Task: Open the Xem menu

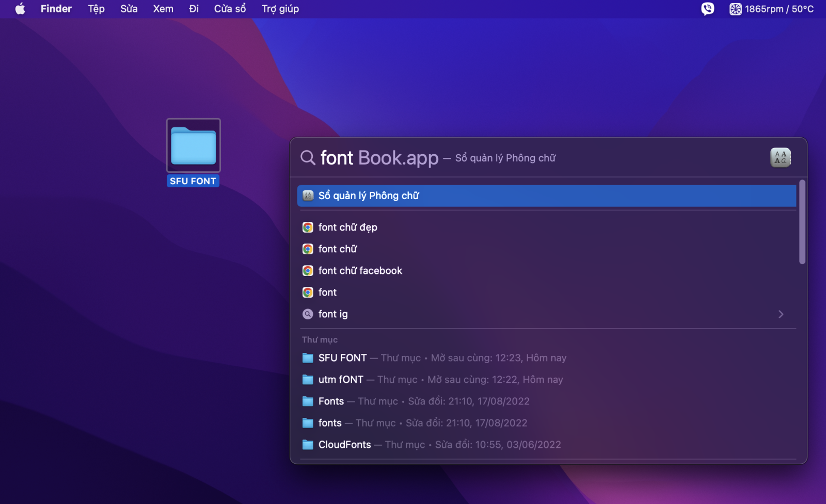Action: click(x=163, y=9)
